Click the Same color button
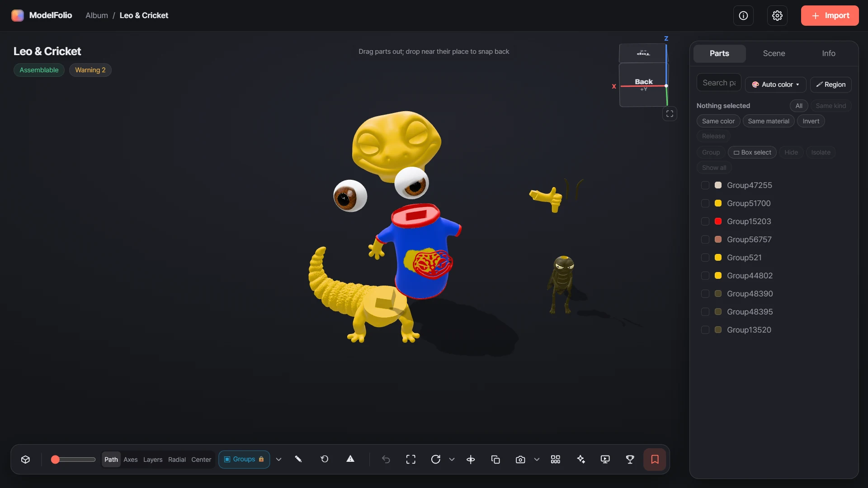Viewport: 868px width, 488px height. tap(718, 121)
